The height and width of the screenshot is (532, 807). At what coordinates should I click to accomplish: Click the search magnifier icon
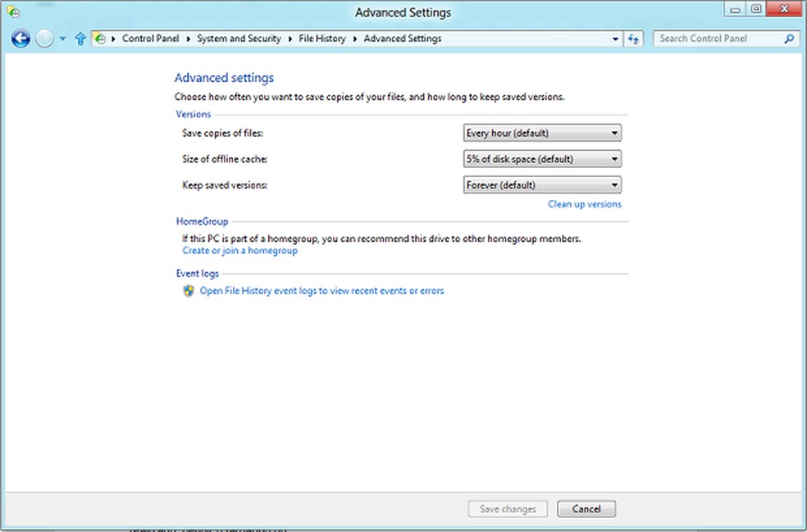click(789, 39)
